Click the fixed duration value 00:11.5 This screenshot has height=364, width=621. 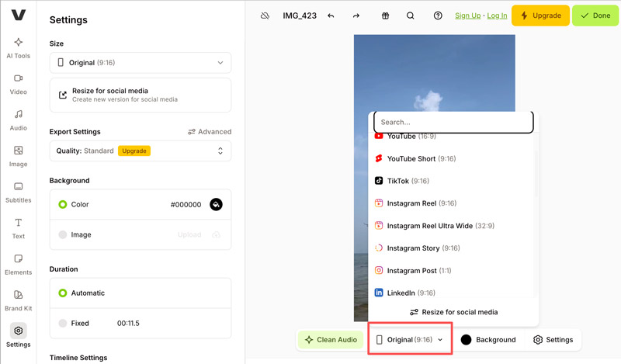pos(128,323)
